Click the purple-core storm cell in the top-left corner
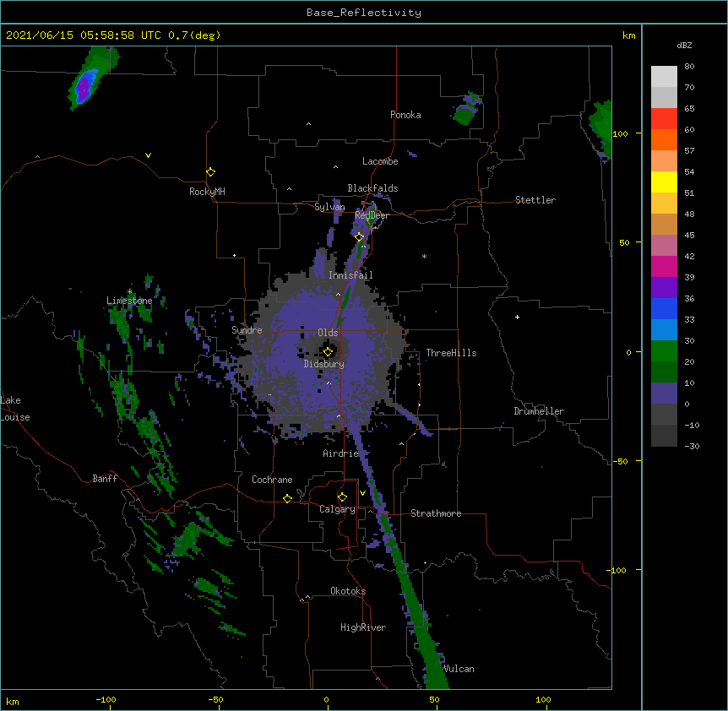Image resolution: width=728 pixels, height=711 pixels. tap(84, 87)
